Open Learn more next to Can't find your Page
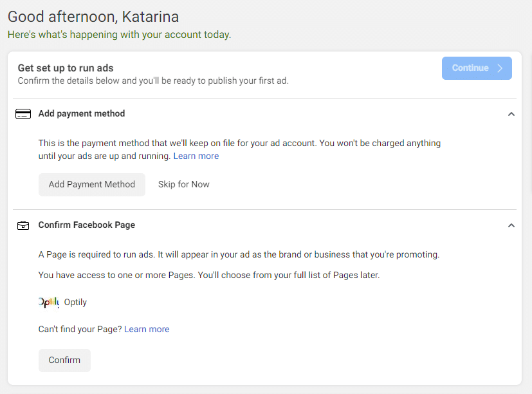The width and height of the screenshot is (532, 394). [x=147, y=329]
